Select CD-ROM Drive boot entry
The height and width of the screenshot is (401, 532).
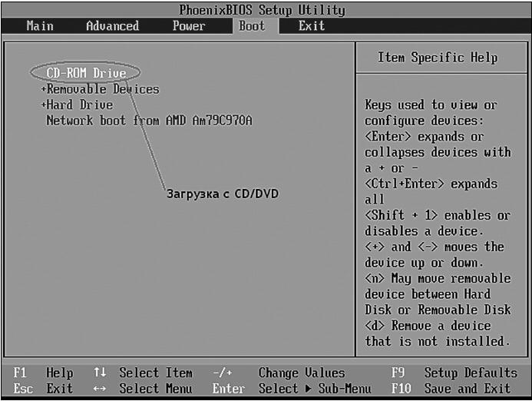[x=86, y=73]
